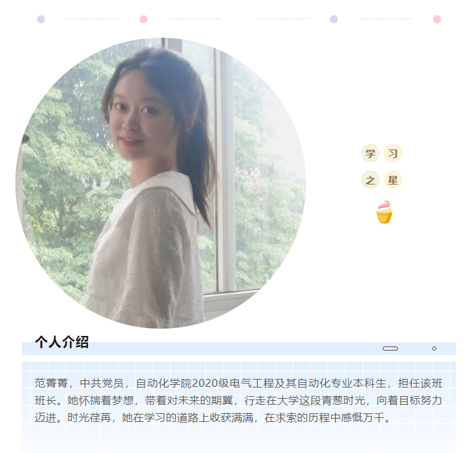Click the 个人介绍 heading

tap(61, 342)
